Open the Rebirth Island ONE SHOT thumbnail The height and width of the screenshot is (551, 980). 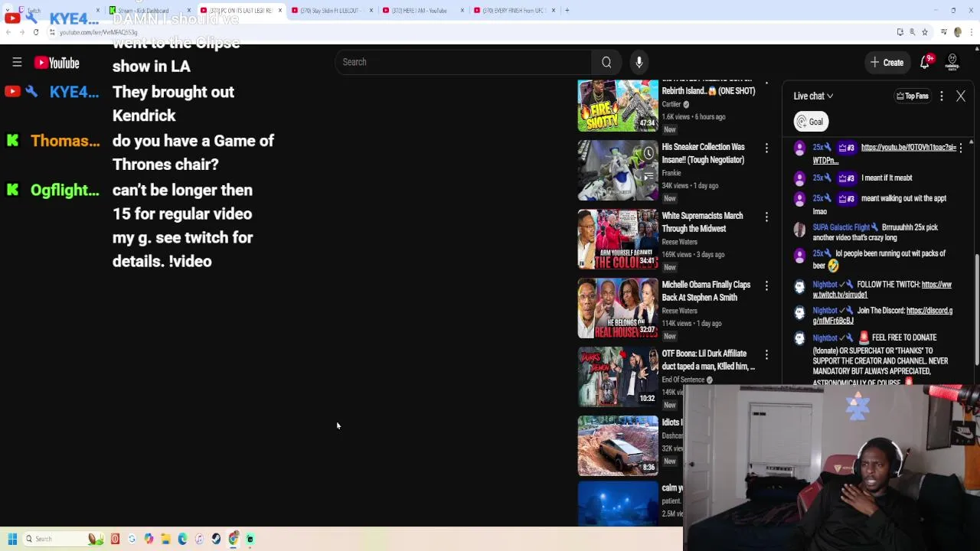(x=618, y=106)
